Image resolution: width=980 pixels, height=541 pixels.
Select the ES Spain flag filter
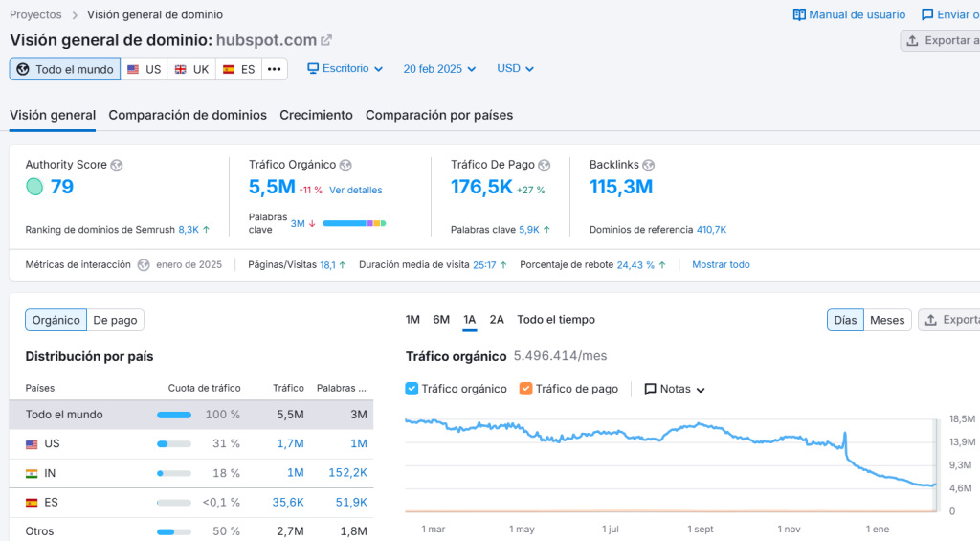238,69
